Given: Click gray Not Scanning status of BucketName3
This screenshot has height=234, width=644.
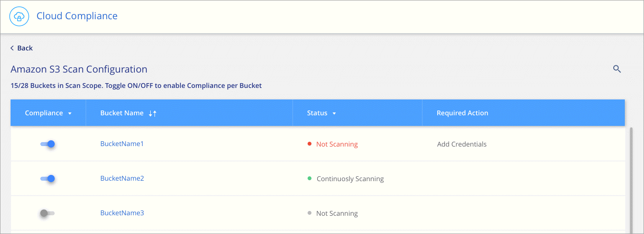Looking at the screenshot, I should pyautogui.click(x=333, y=213).
